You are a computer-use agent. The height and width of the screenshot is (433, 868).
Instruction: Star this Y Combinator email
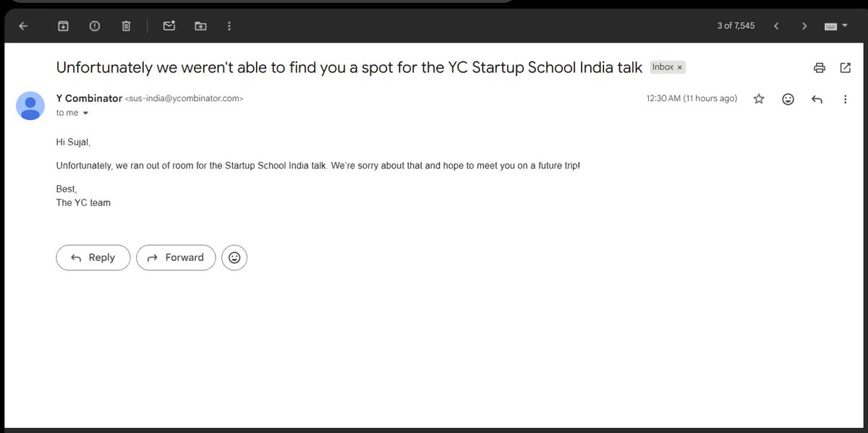click(x=759, y=99)
